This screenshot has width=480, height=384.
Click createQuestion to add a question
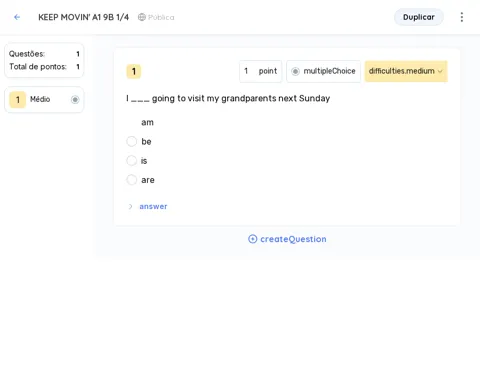coord(287,239)
